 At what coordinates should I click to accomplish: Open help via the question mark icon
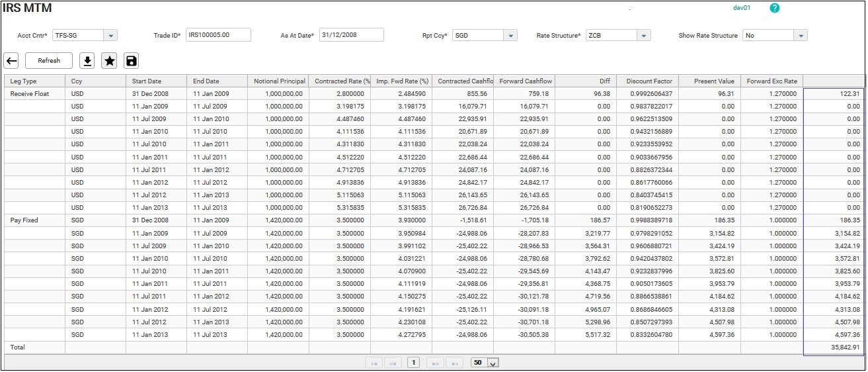[x=775, y=8]
